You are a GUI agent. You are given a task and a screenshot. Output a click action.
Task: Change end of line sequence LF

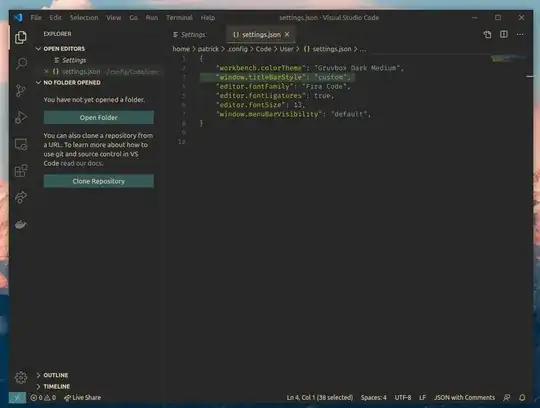422,398
